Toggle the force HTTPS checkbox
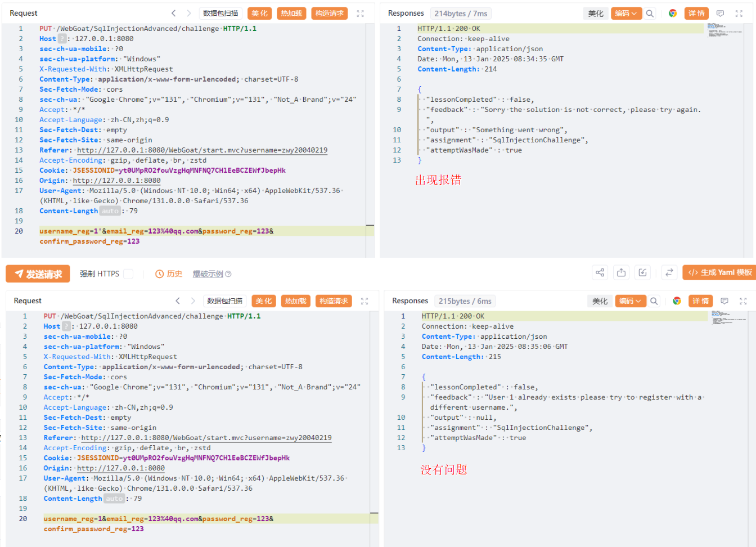This screenshot has height=547, width=756. (128, 274)
